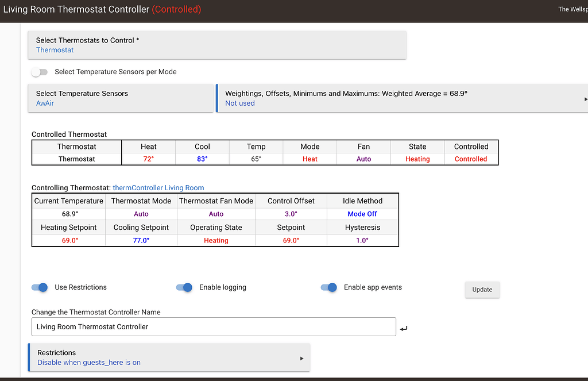Click the Heat setpoint value 72°

(x=149, y=159)
